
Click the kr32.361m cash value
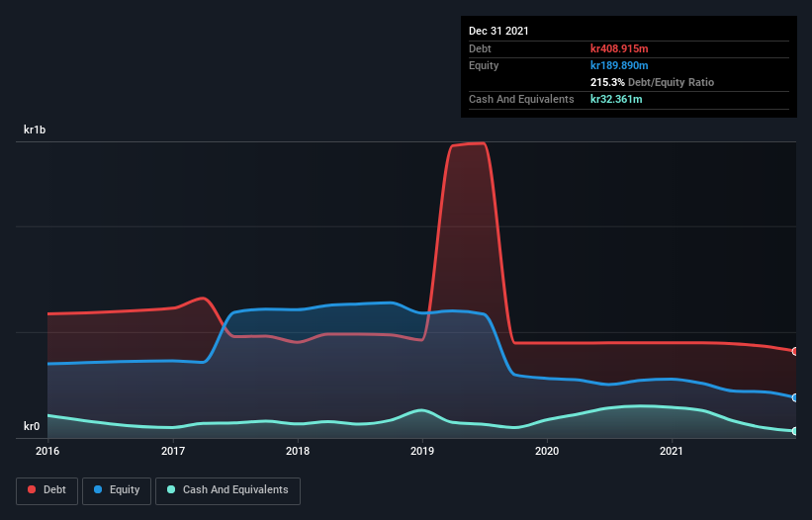point(616,99)
